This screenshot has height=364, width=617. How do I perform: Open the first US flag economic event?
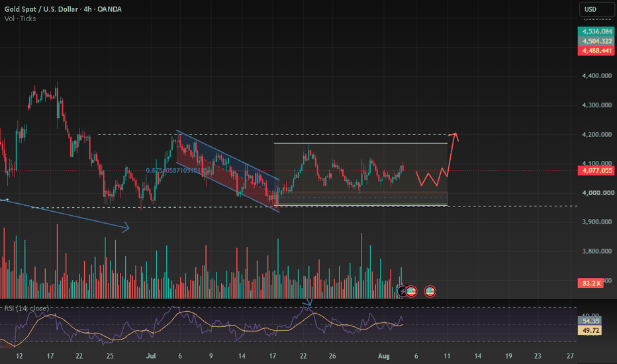tap(411, 291)
